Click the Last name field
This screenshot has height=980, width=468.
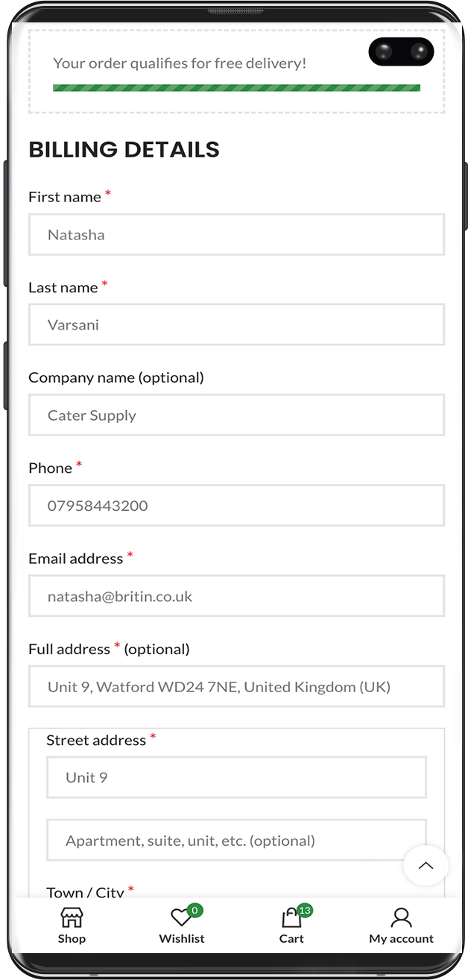tap(236, 324)
